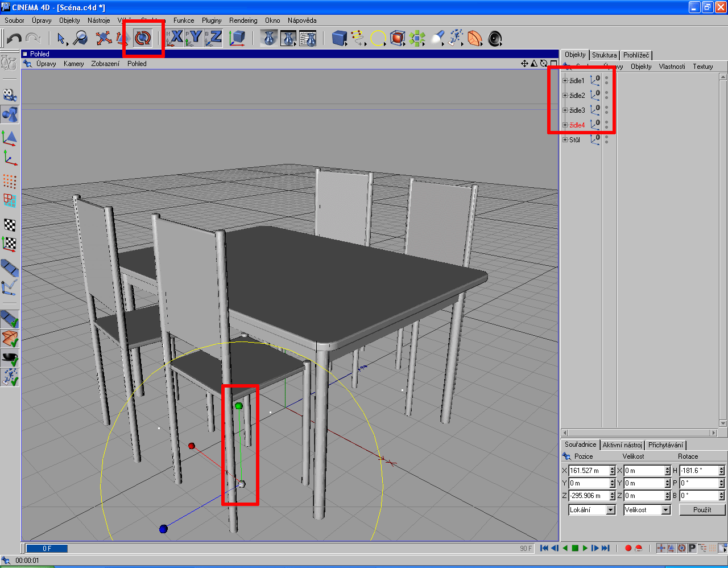The image size is (728, 568).
Task: Switch to the Struktura tab
Action: pos(604,55)
